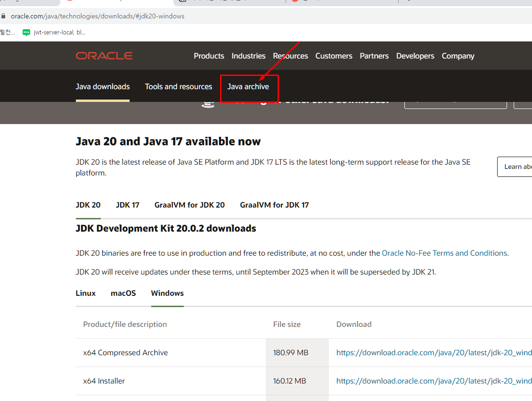Select the Java downloads tab
This screenshot has height=401, width=532.
point(102,87)
